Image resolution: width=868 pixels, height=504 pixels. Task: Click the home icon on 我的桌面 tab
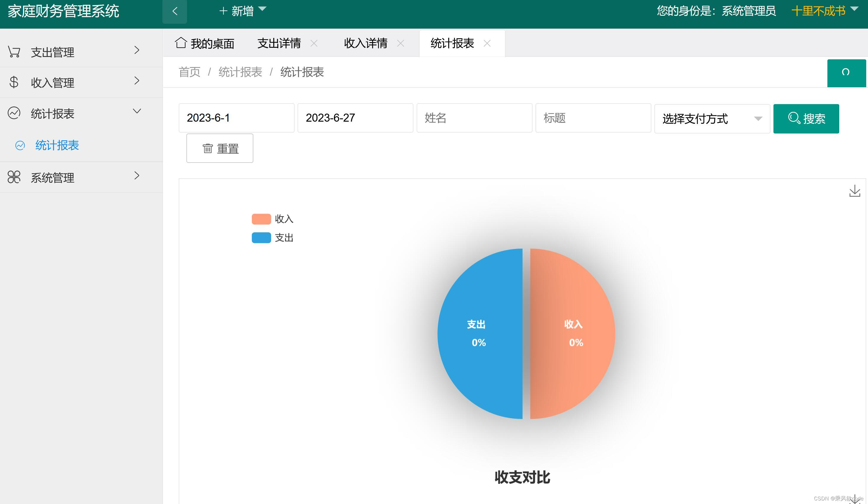click(x=181, y=43)
